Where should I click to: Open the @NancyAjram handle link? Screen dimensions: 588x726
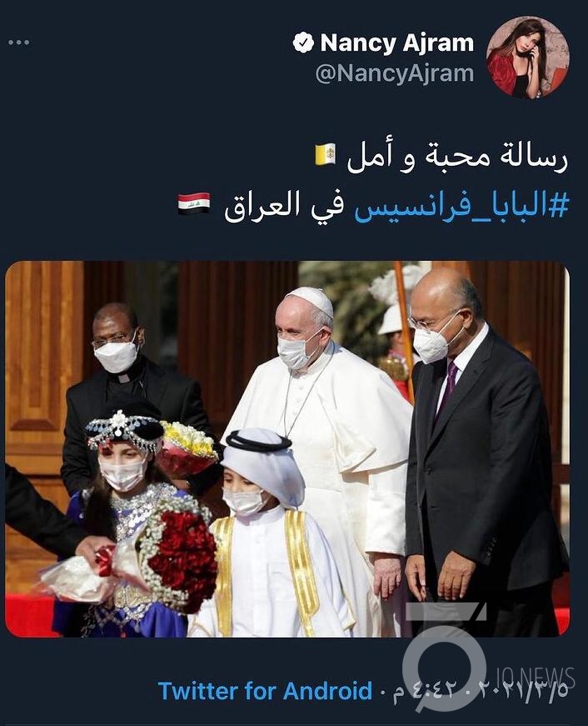coord(395,73)
